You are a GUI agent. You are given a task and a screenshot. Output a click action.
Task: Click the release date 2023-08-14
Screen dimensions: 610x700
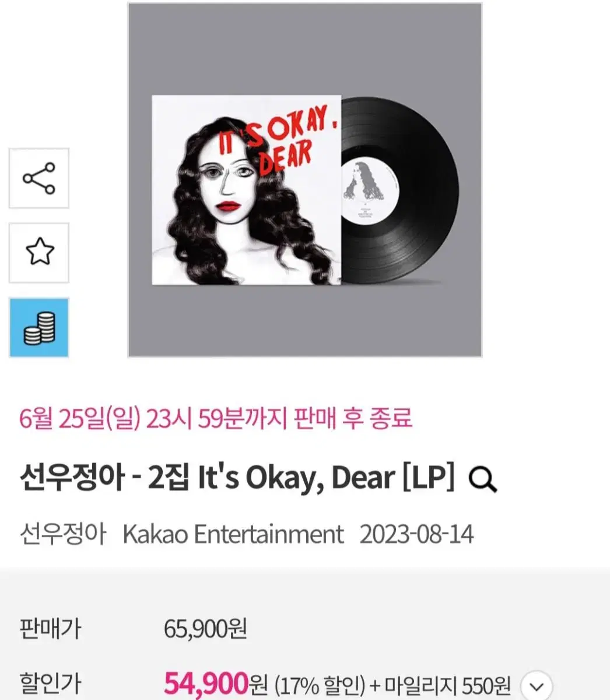coord(416,534)
